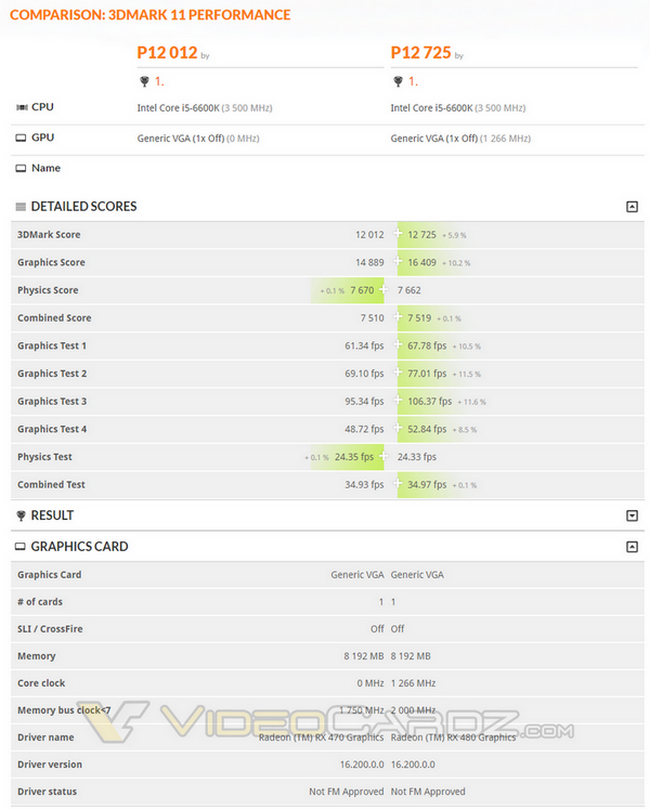Collapse the Graphics Card section

631,547
